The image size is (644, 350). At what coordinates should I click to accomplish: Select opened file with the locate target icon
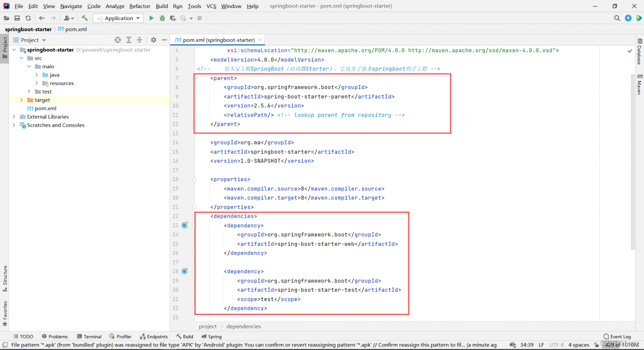click(x=118, y=40)
